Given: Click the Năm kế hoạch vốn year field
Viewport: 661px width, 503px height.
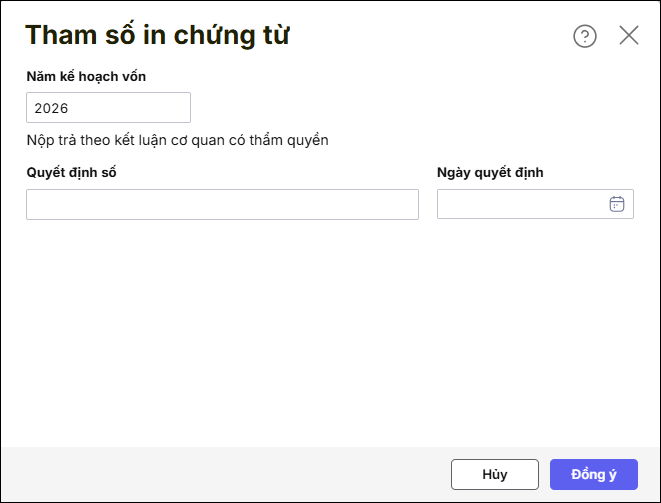Looking at the screenshot, I should coord(108,108).
